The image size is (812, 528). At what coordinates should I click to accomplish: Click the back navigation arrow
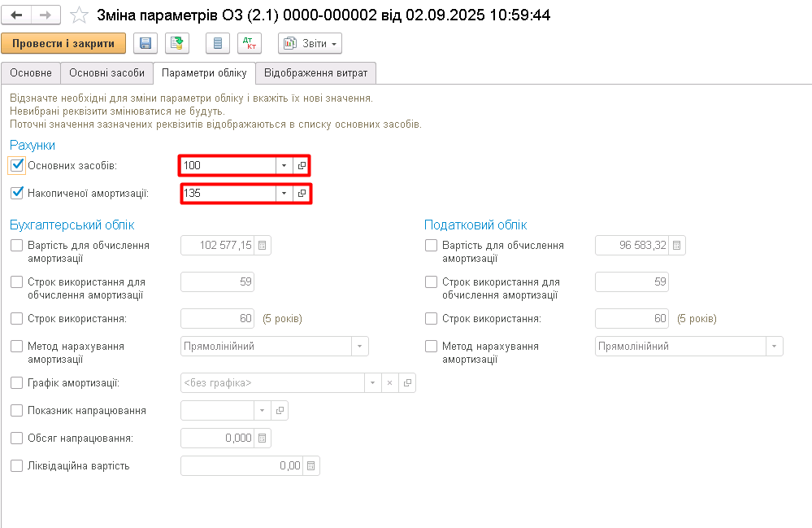point(17,15)
